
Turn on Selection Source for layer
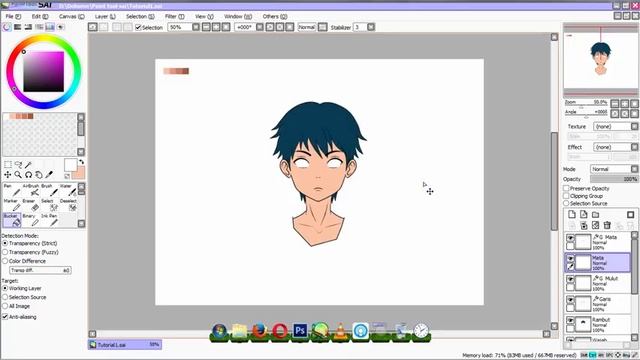[x=566, y=203]
